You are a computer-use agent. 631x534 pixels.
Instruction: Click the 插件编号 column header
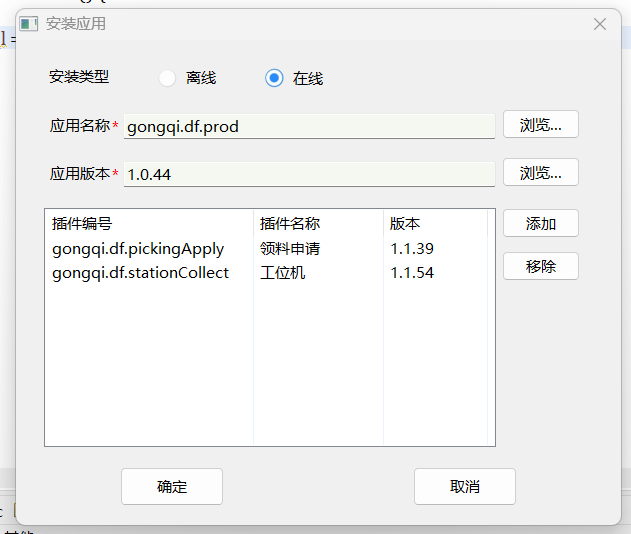tap(149, 223)
